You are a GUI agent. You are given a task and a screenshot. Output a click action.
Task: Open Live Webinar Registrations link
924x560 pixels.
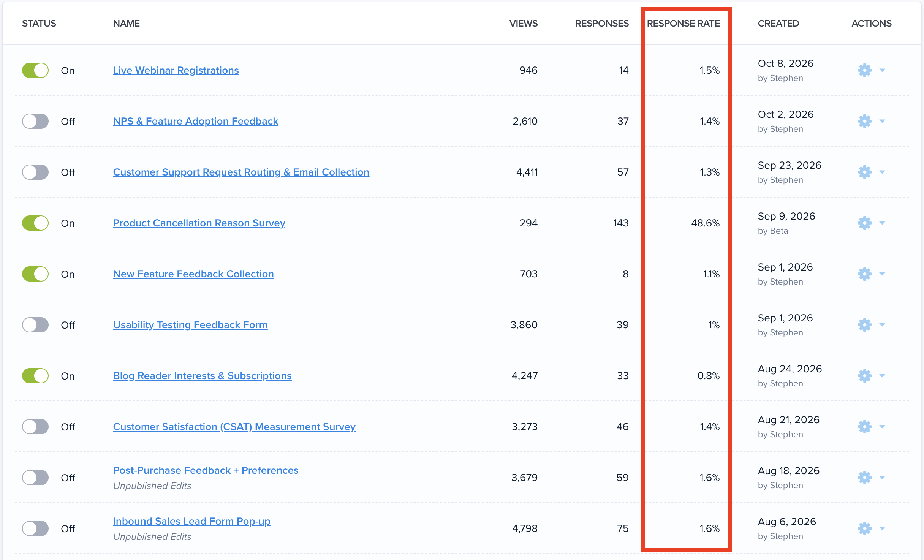tap(176, 70)
